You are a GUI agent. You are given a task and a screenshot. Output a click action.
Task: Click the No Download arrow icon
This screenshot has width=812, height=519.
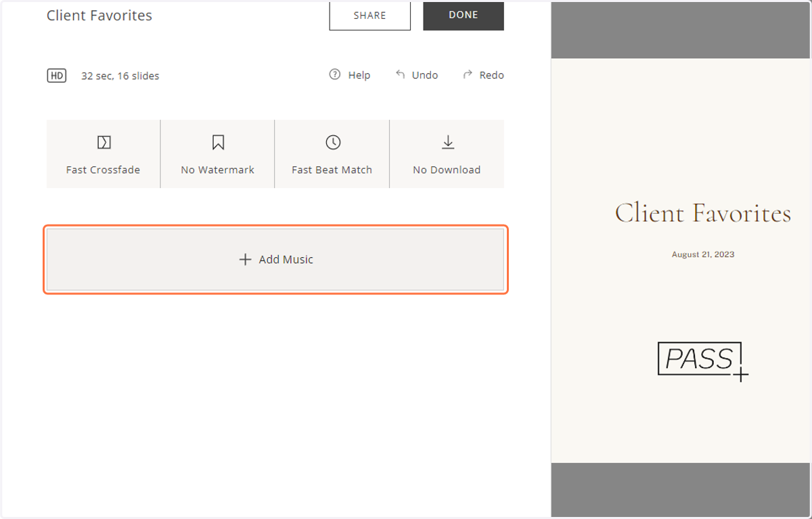coord(448,142)
